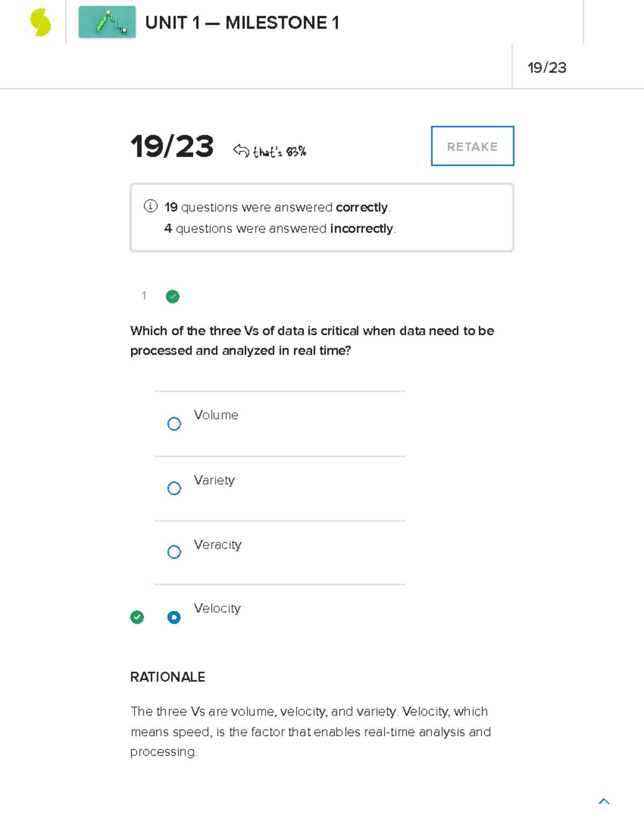Click the green checkmark for question 1
The image size is (644, 834).
pos(172,296)
